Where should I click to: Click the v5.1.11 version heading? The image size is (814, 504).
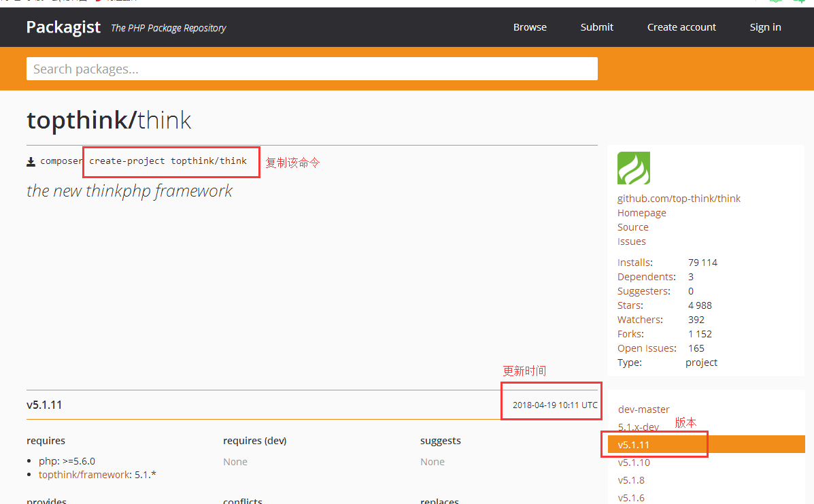coord(44,405)
